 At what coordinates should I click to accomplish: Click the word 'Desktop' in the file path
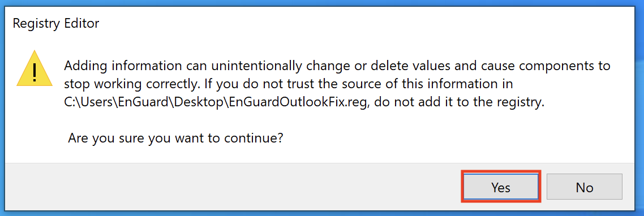(205, 103)
